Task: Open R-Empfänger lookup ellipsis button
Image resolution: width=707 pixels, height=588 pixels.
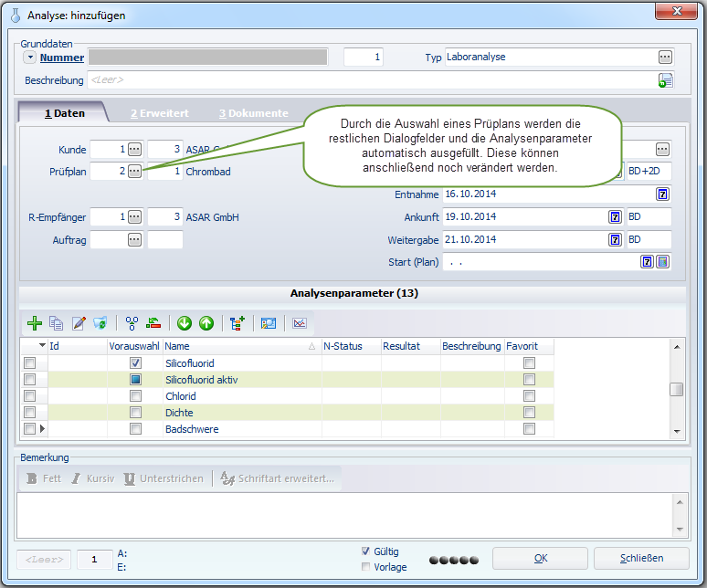Action: point(134,216)
